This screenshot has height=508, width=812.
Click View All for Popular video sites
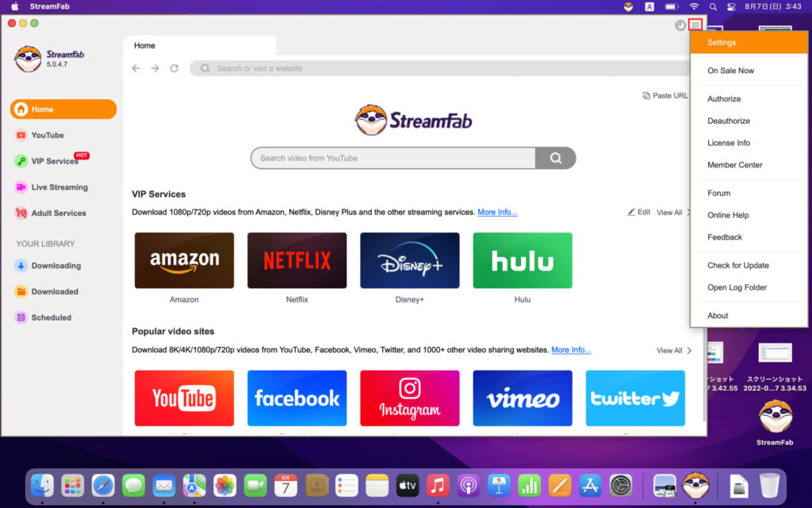pyautogui.click(x=674, y=350)
